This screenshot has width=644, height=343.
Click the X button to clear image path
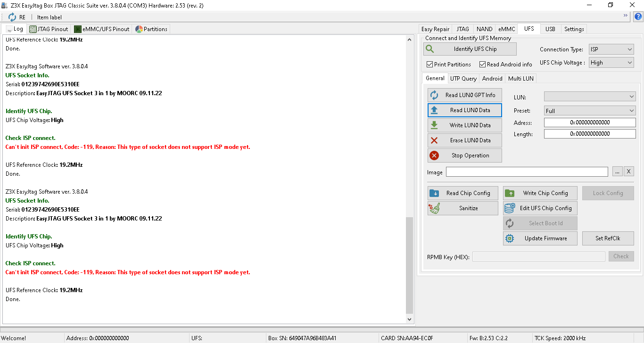pyautogui.click(x=629, y=171)
